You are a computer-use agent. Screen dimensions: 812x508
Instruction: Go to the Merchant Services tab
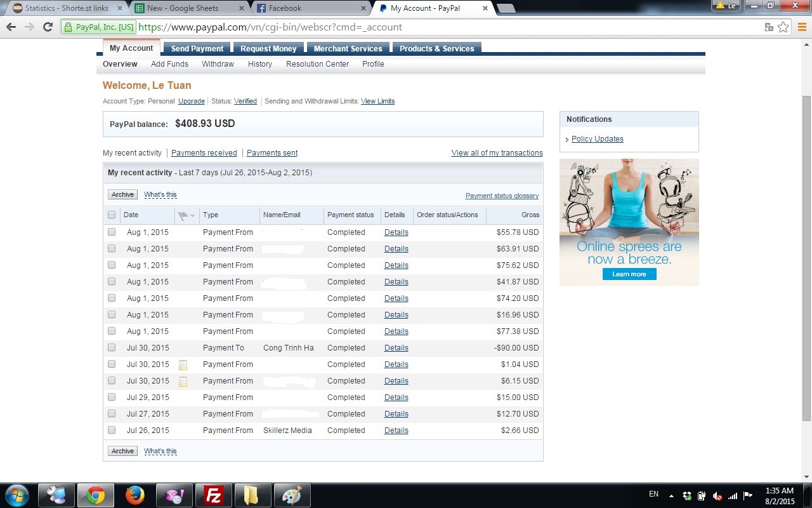(x=348, y=48)
